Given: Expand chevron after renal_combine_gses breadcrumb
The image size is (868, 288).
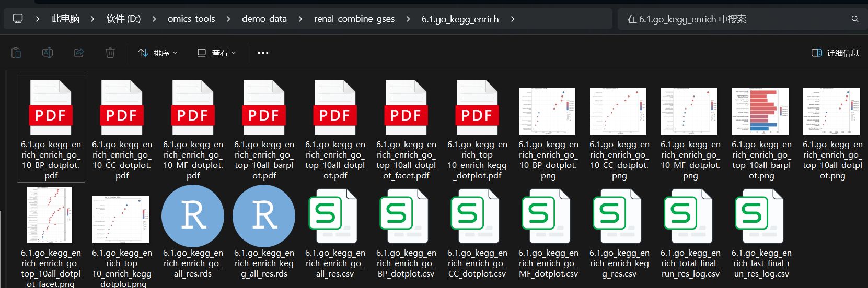Looking at the screenshot, I should [408, 19].
